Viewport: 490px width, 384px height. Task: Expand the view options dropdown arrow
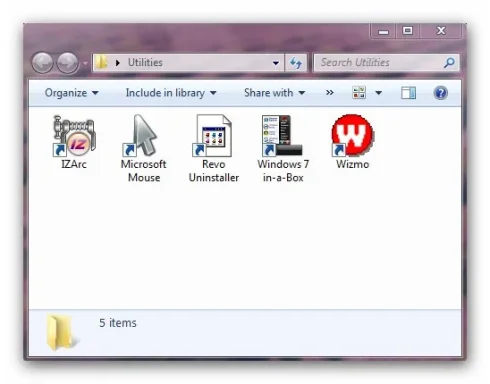[x=379, y=93]
